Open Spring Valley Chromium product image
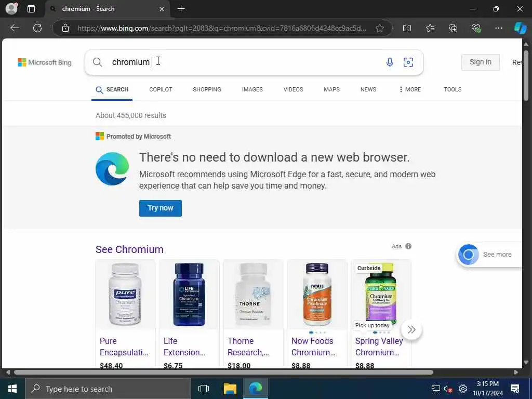This screenshot has width=532, height=399. click(381, 294)
